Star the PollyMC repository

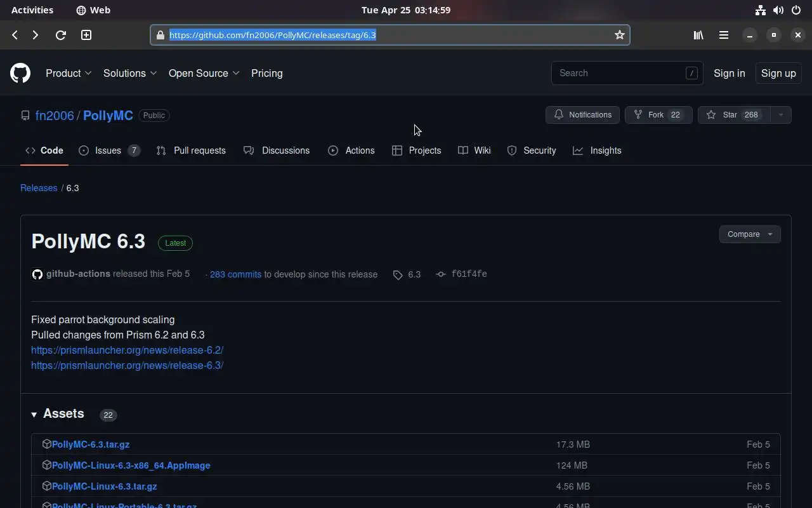tap(734, 115)
